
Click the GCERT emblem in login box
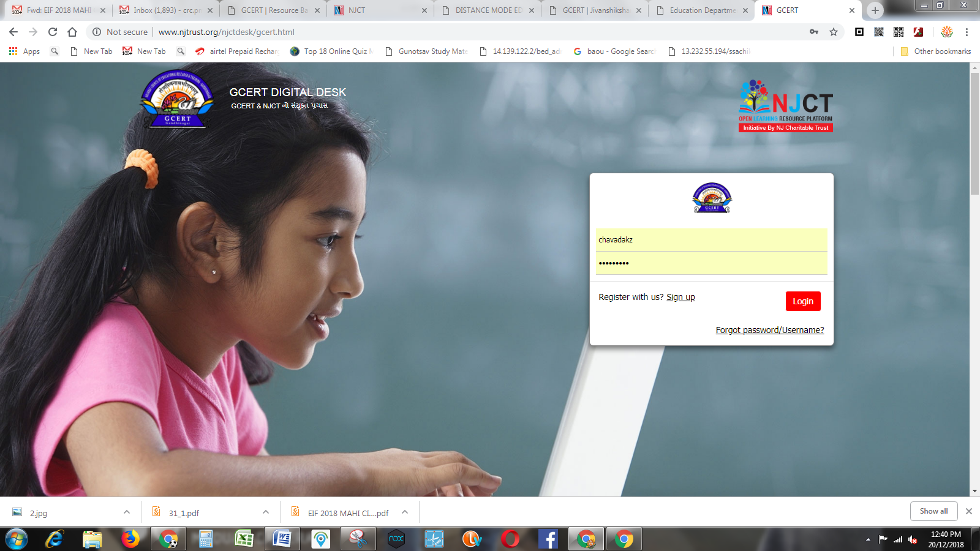click(x=712, y=198)
